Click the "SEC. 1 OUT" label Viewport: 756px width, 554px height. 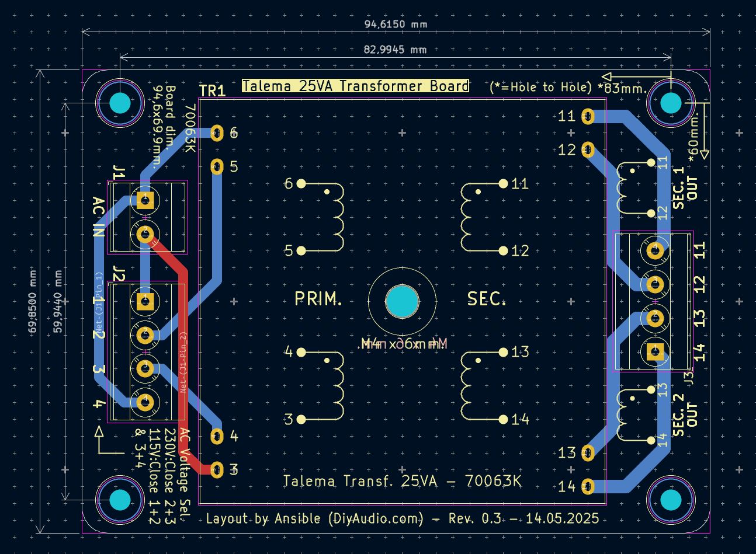(685, 187)
